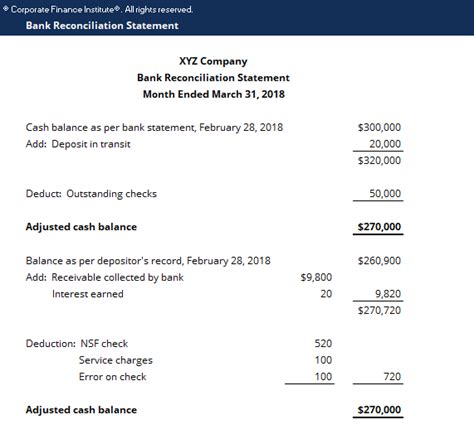Click the Error on check label
Screen dimensions: 474x434
[x=112, y=377]
